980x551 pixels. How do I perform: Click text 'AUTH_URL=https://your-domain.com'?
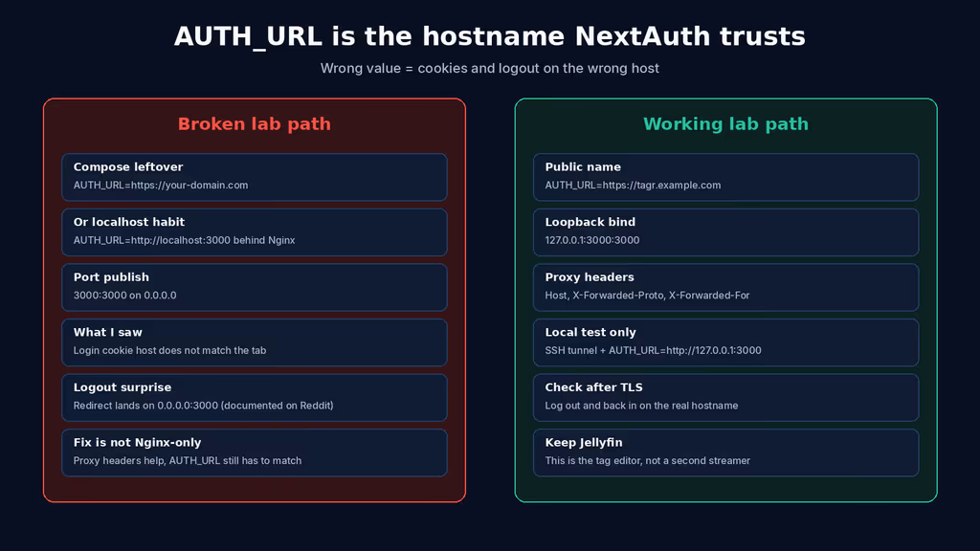[161, 185]
